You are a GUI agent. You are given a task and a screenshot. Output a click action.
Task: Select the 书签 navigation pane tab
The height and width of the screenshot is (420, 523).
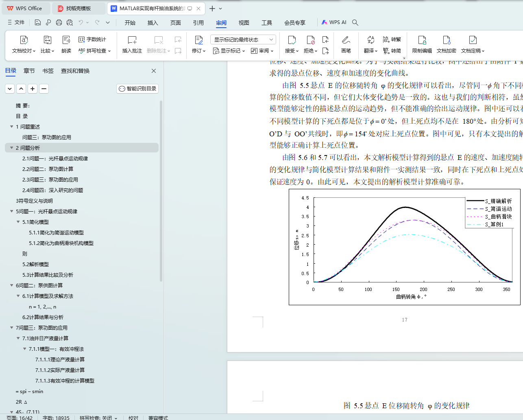[x=48, y=71]
